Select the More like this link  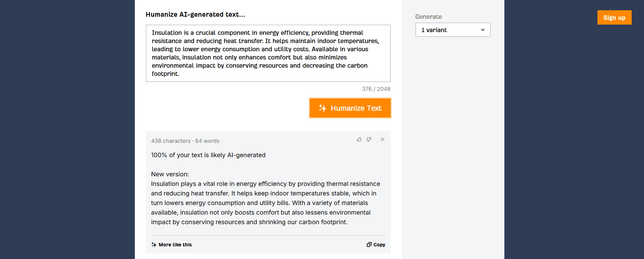[x=171, y=245]
